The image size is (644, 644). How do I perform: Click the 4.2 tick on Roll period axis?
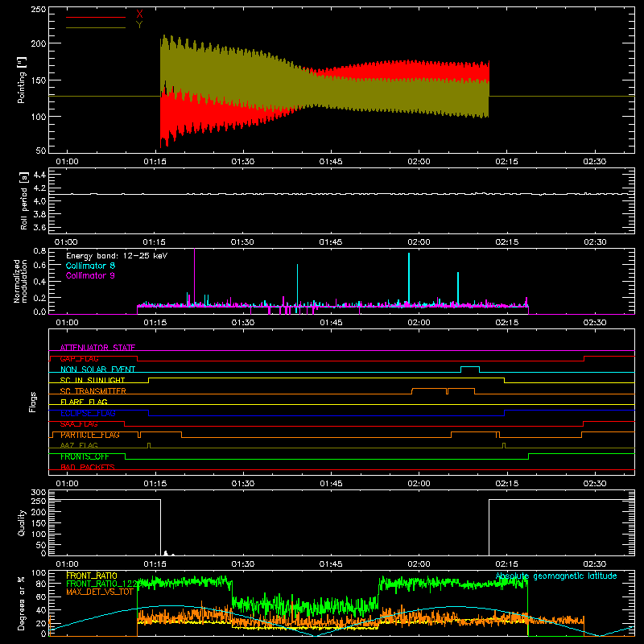39,188
